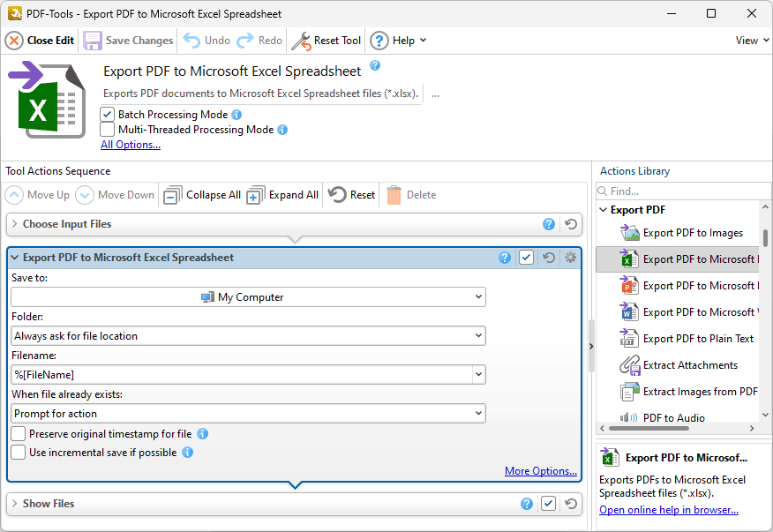The height and width of the screenshot is (532, 773).
Task: Open the When file already exists dropdown
Action: 248,414
